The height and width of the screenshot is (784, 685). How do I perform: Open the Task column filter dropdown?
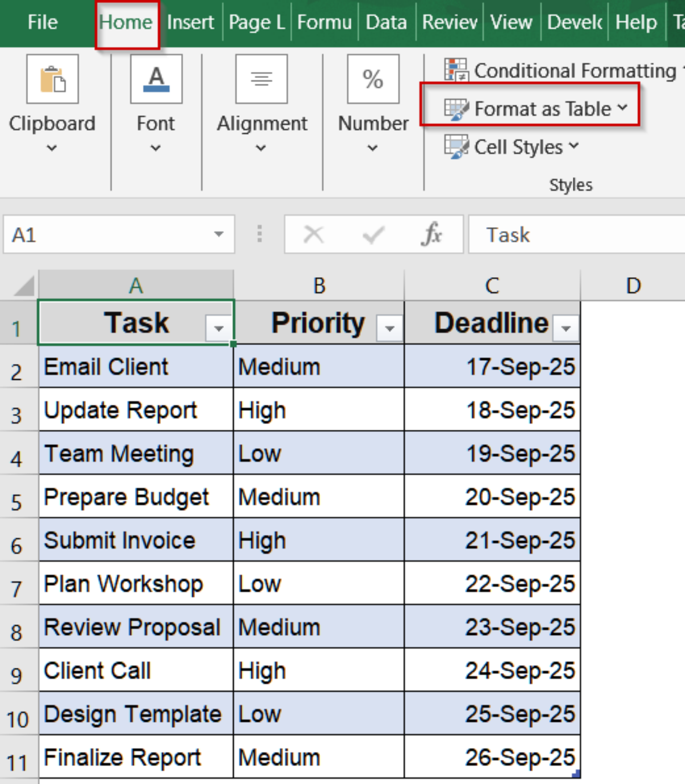[x=218, y=328]
